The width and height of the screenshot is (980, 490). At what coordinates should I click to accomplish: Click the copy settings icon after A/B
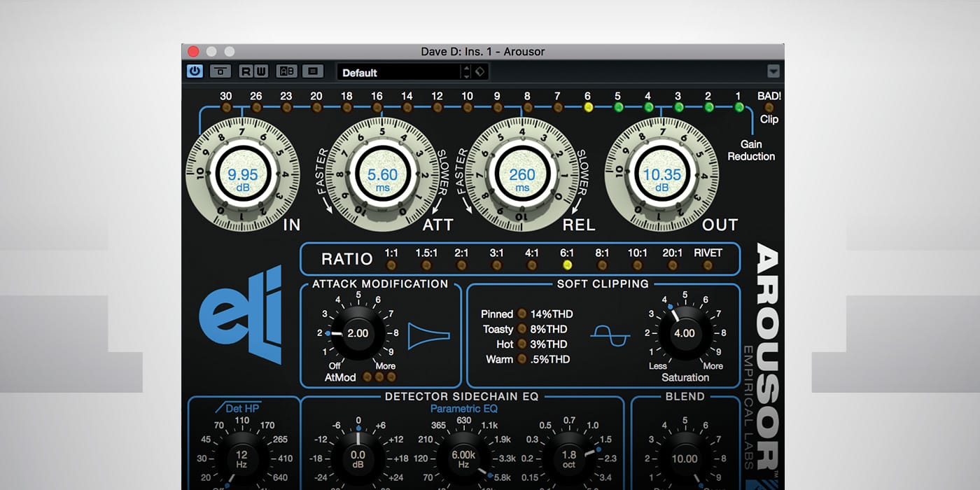pos(313,71)
